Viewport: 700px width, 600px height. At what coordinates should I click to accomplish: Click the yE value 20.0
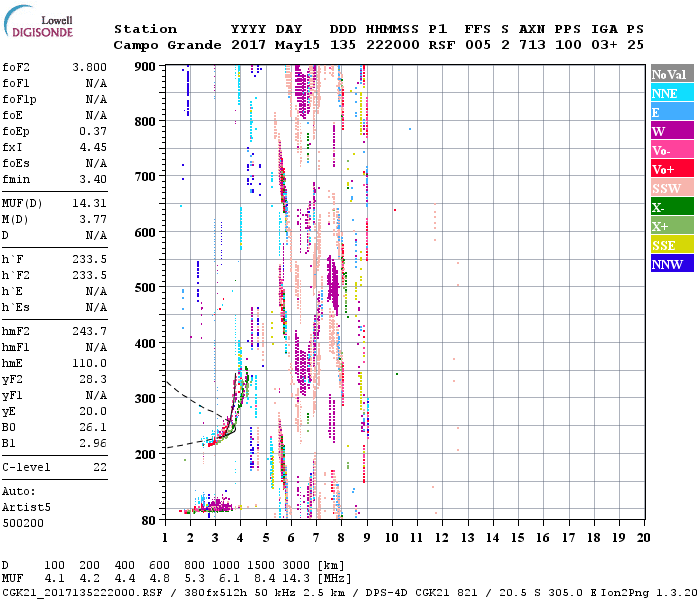(93, 411)
